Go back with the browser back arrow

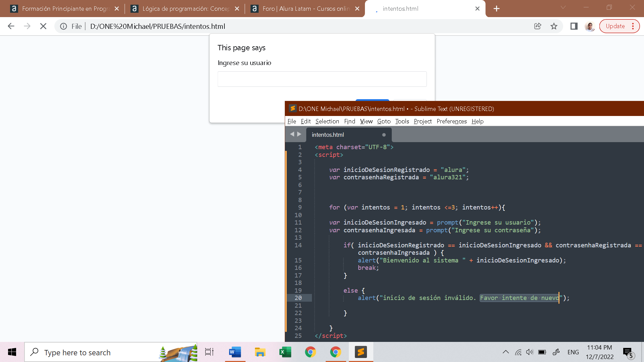(x=11, y=26)
